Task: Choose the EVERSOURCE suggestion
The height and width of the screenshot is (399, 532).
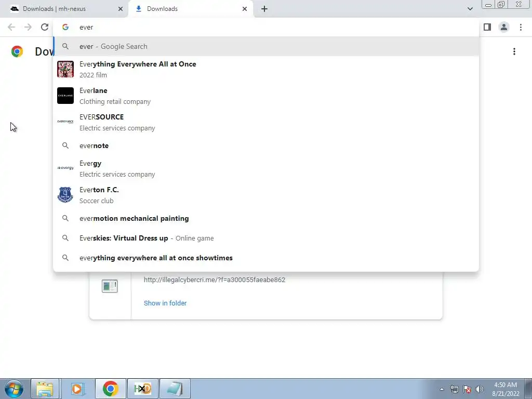Action: [266, 122]
